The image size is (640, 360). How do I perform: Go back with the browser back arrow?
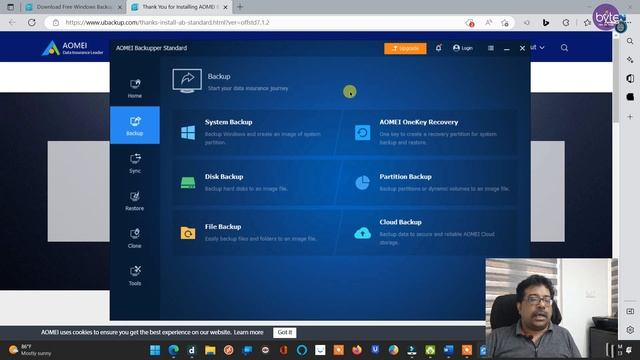pos(12,22)
